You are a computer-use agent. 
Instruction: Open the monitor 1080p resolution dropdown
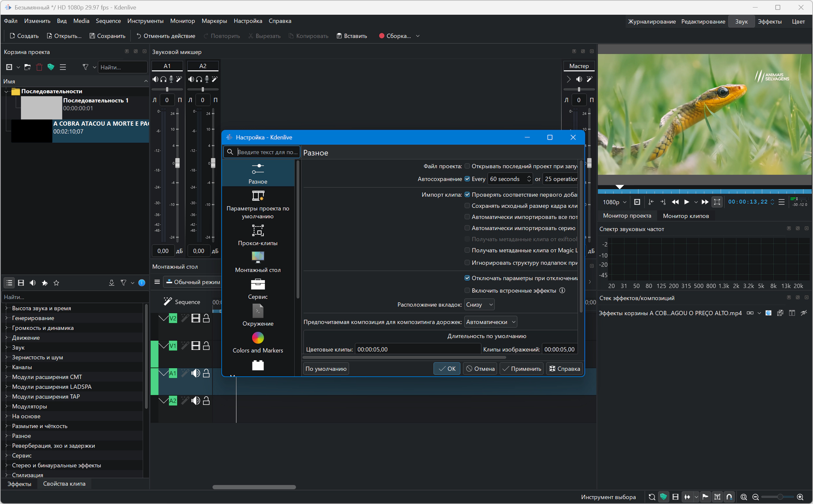614,202
